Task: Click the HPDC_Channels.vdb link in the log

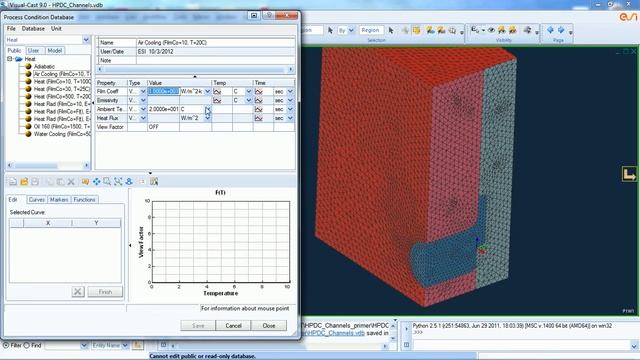Action: tap(334, 333)
